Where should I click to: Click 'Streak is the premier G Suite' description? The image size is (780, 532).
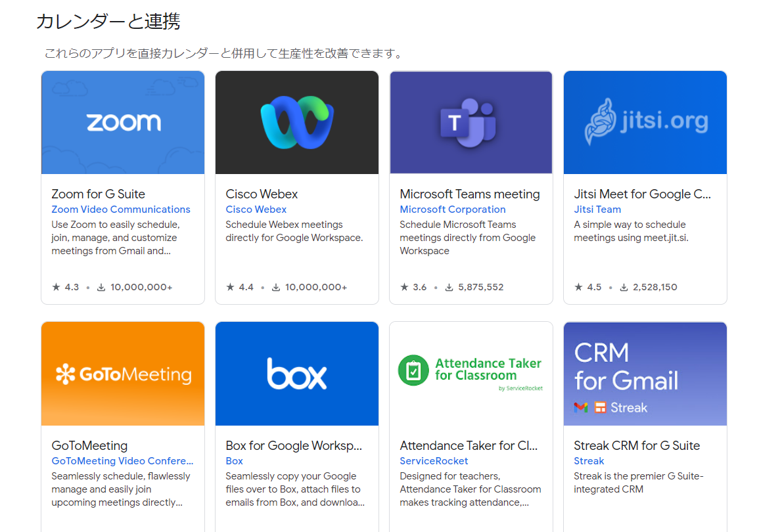tap(639, 483)
